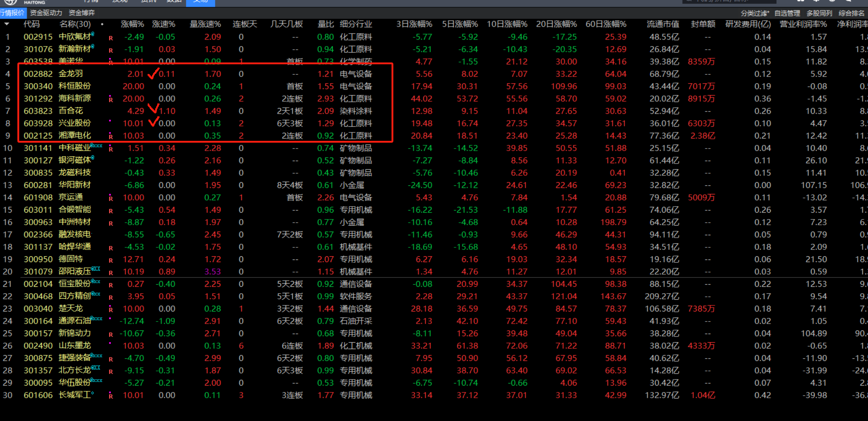Switch to the 资金驱动力 tab
Screen dimensions: 868x421
pyautogui.click(x=46, y=13)
